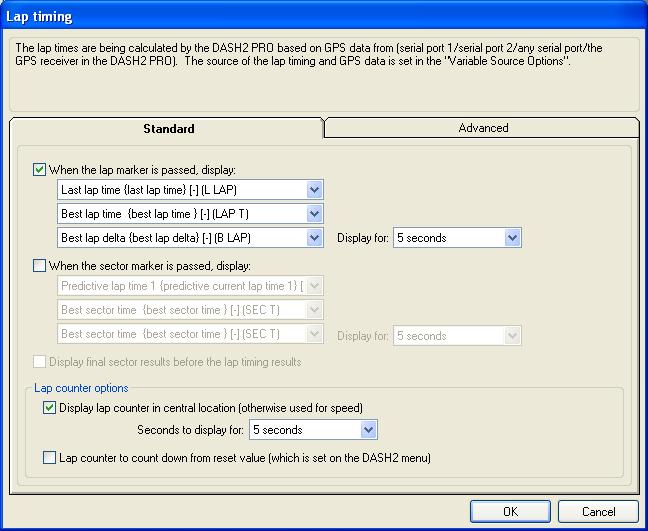The width and height of the screenshot is (648, 531).
Task: Select the Standard tab
Action: coord(168,129)
